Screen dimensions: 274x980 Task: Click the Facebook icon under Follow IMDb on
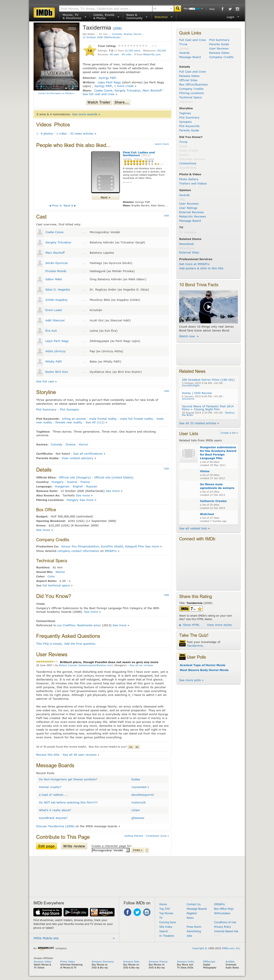click(128, 912)
